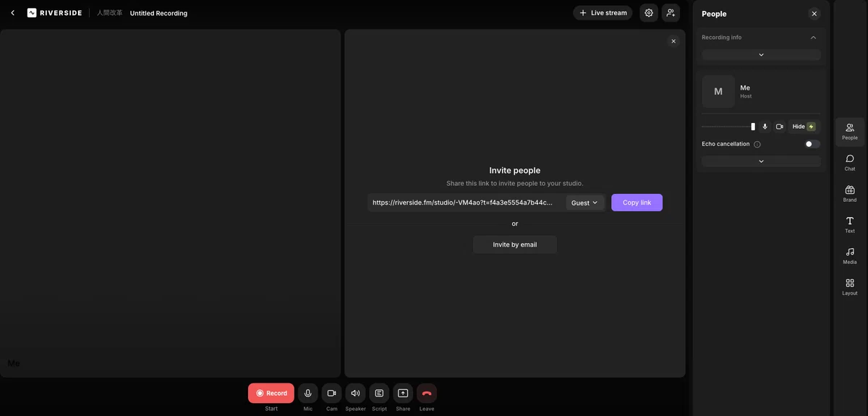Click the Speaker icon in bottom toolbar

[355, 393]
